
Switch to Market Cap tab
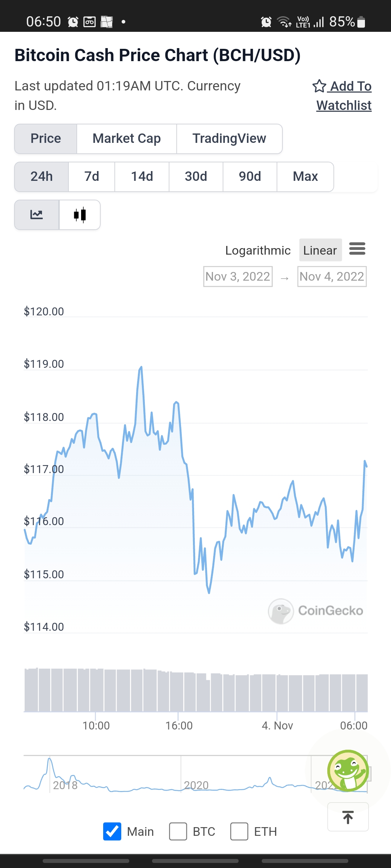(x=127, y=139)
